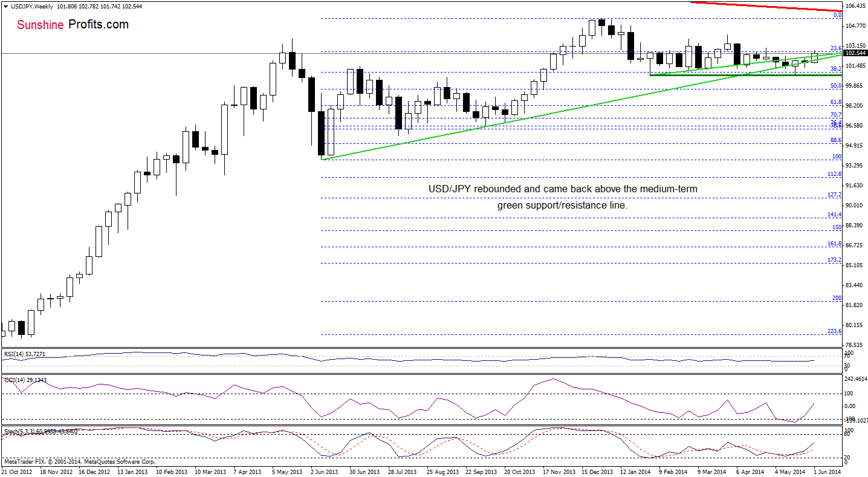Select the 23.6 Fibonacci level label

pyautogui.click(x=836, y=48)
